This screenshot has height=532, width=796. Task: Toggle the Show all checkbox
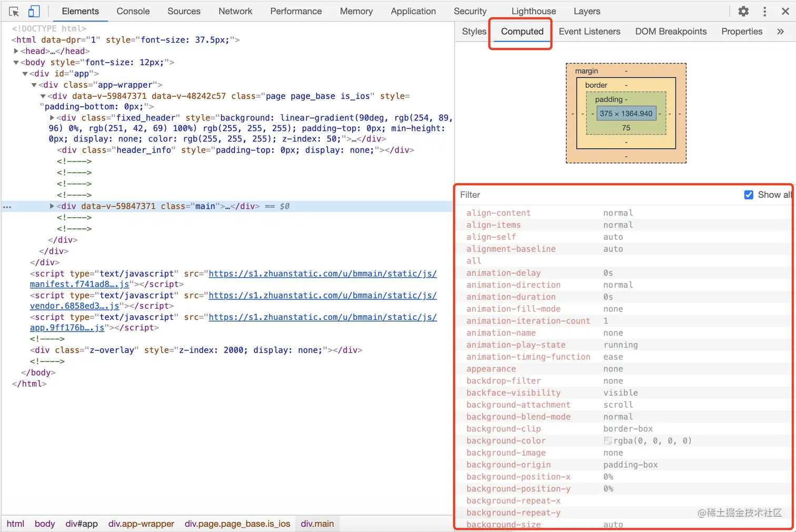(x=749, y=195)
